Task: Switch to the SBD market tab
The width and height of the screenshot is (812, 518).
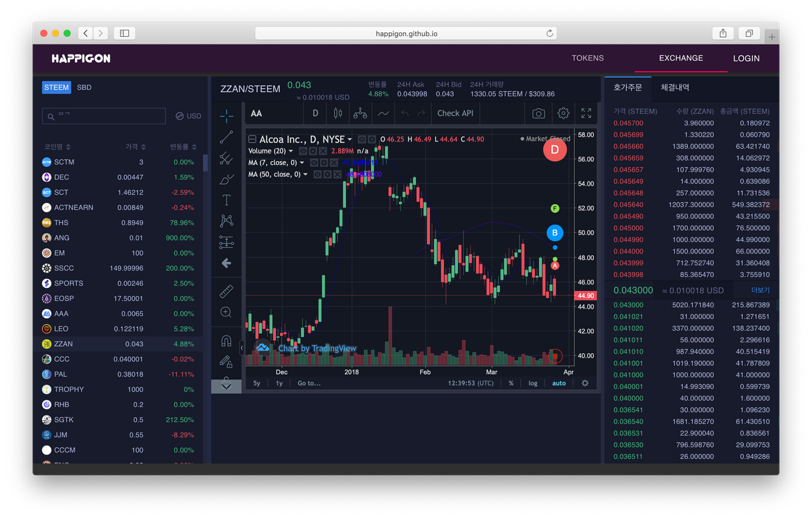Action: 84,87
